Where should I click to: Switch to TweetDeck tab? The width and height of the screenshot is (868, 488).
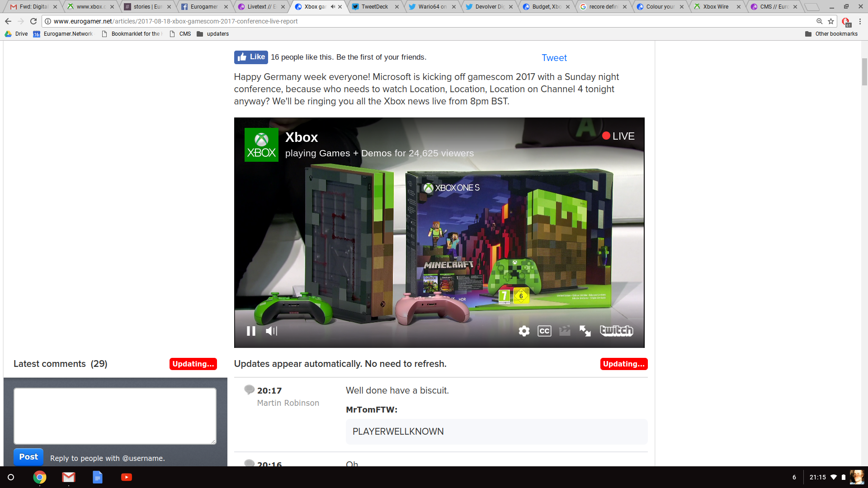(x=375, y=7)
